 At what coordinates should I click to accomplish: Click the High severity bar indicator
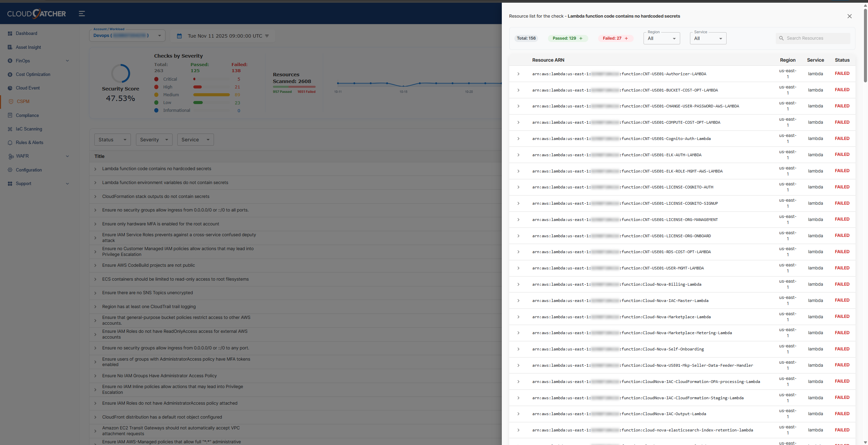(198, 87)
